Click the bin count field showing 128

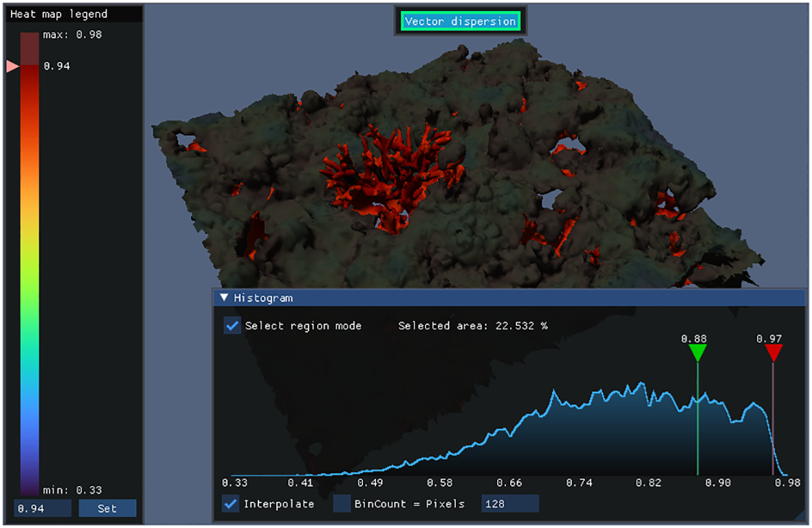[x=509, y=504]
